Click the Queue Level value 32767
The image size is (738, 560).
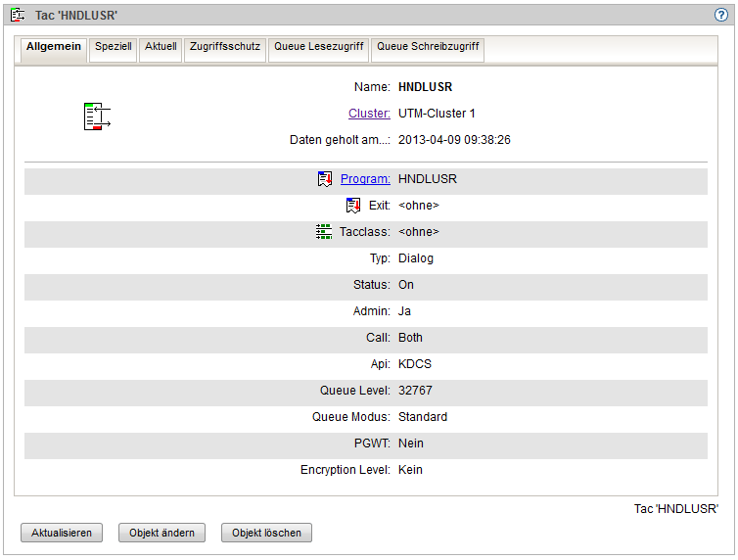[415, 391]
